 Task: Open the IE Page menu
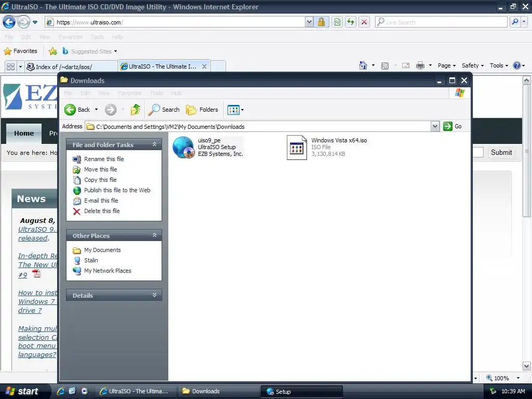pyautogui.click(x=446, y=65)
